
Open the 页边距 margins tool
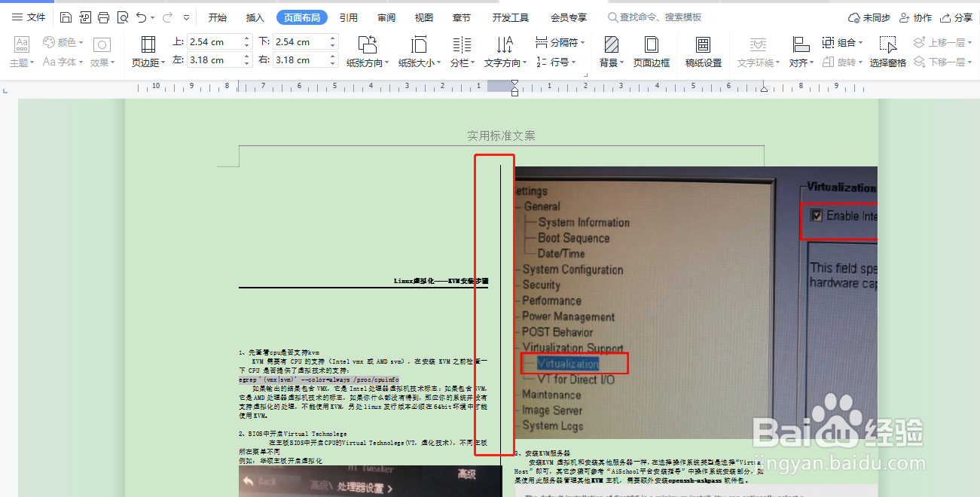[x=148, y=53]
